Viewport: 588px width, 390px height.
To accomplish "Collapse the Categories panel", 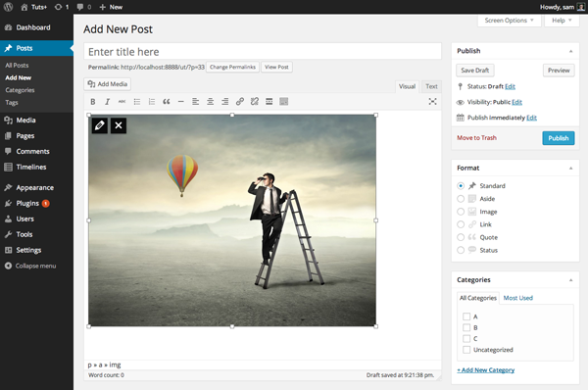I will [x=570, y=280].
